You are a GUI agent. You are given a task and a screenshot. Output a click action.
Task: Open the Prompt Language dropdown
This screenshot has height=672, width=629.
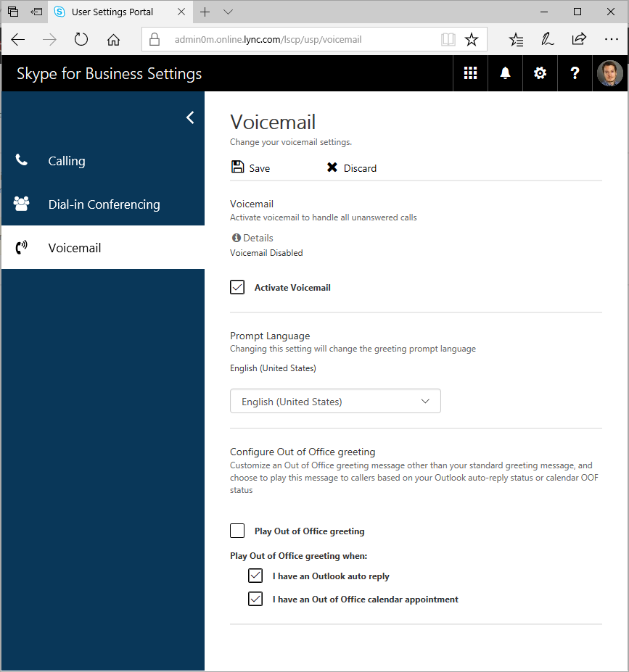click(335, 400)
